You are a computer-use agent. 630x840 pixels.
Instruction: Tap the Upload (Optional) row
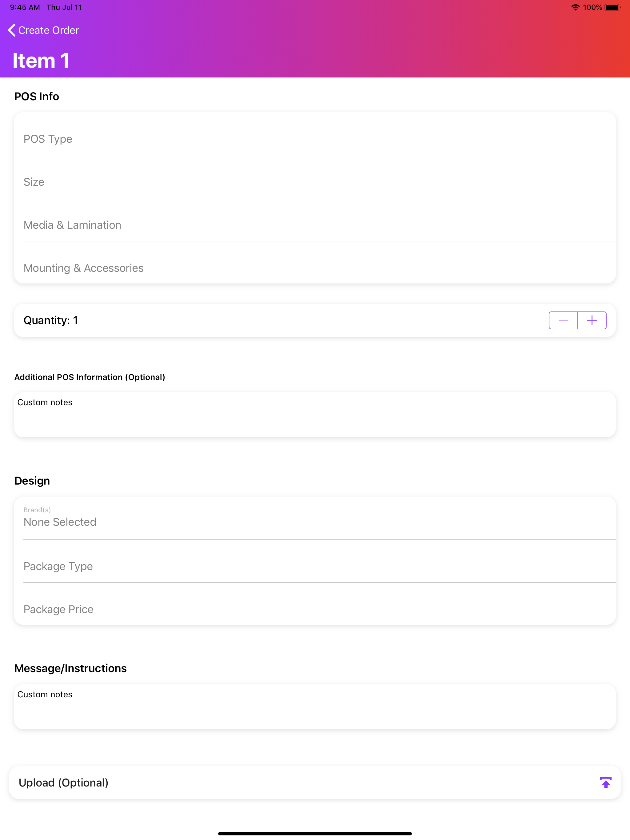tap(315, 782)
